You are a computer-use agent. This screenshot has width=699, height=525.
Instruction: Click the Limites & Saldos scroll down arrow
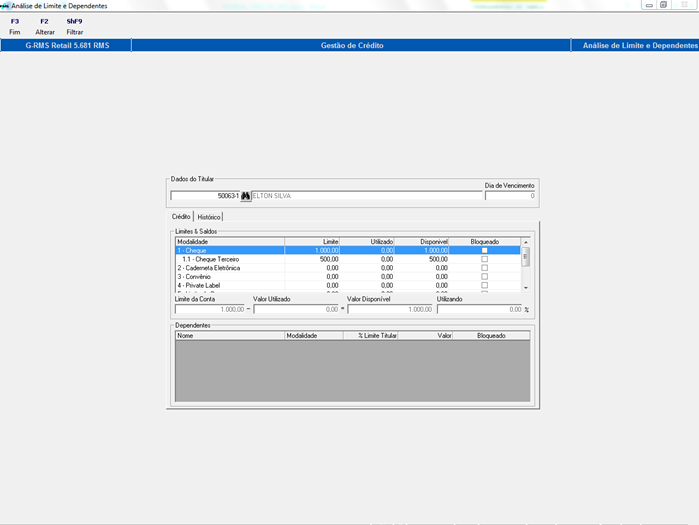point(526,288)
